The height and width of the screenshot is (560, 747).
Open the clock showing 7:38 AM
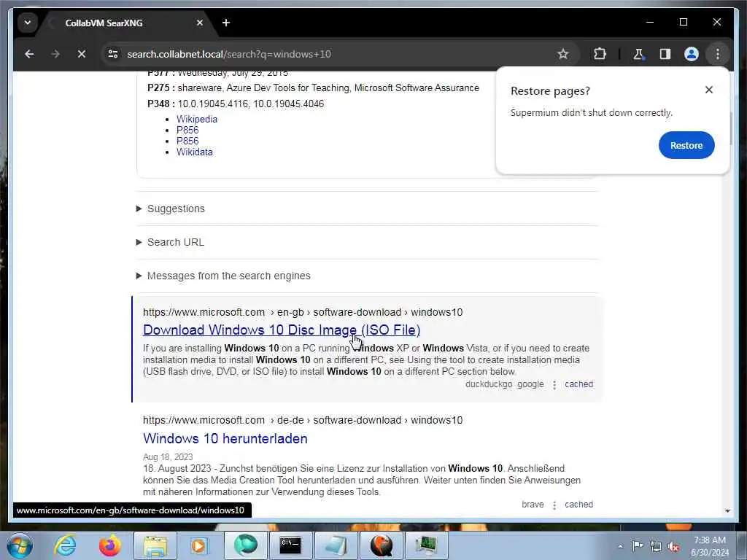pyautogui.click(x=710, y=546)
